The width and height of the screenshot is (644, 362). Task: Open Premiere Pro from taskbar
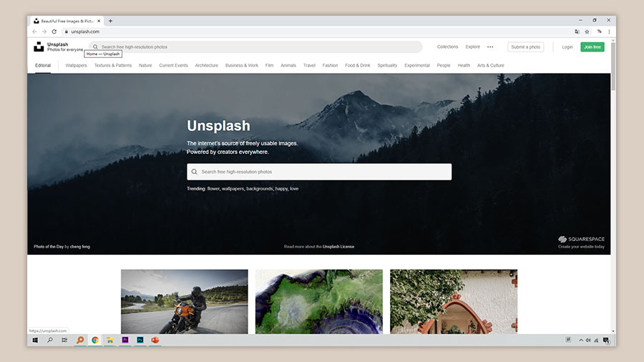(x=125, y=340)
